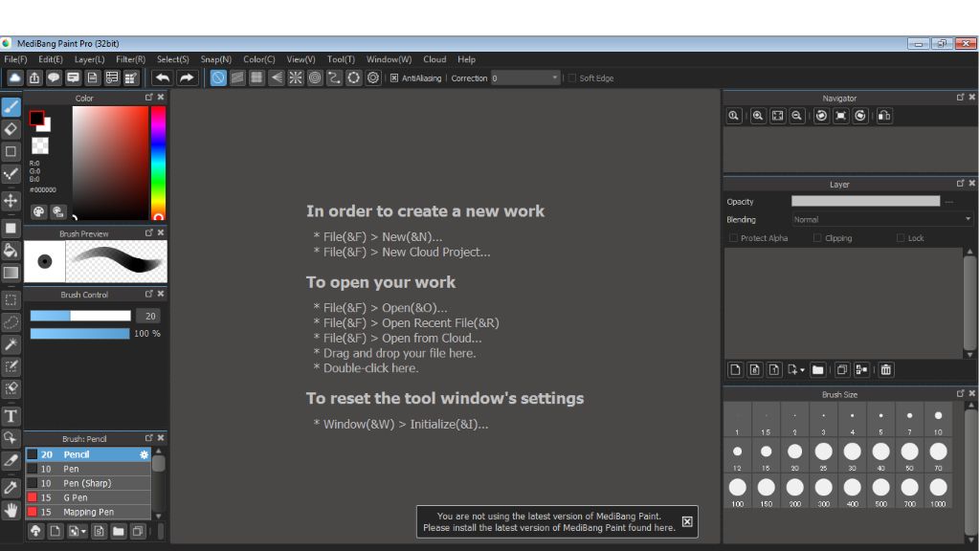The height and width of the screenshot is (551, 980).
Task: Toggle the AntiAliasing checkbox
Action: pyautogui.click(x=394, y=78)
